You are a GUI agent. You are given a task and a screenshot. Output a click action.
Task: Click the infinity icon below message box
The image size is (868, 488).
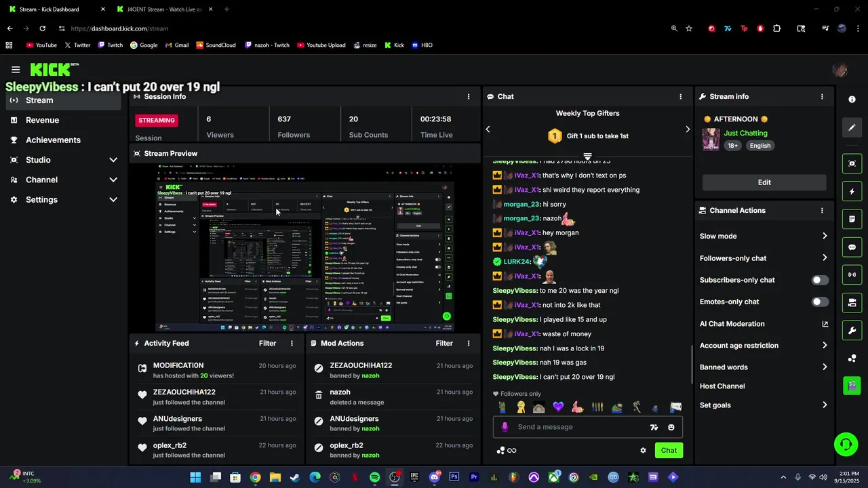(511, 450)
